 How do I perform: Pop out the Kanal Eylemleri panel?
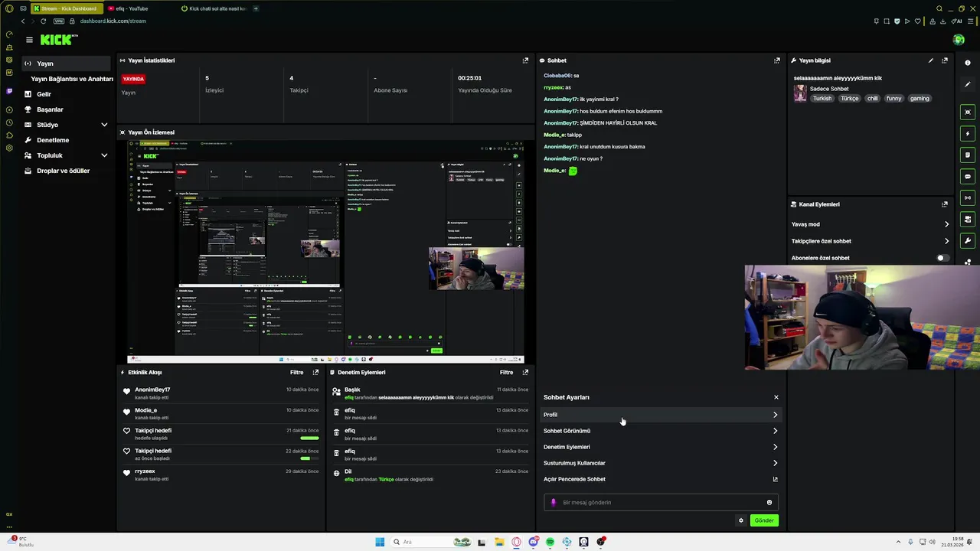945,204
